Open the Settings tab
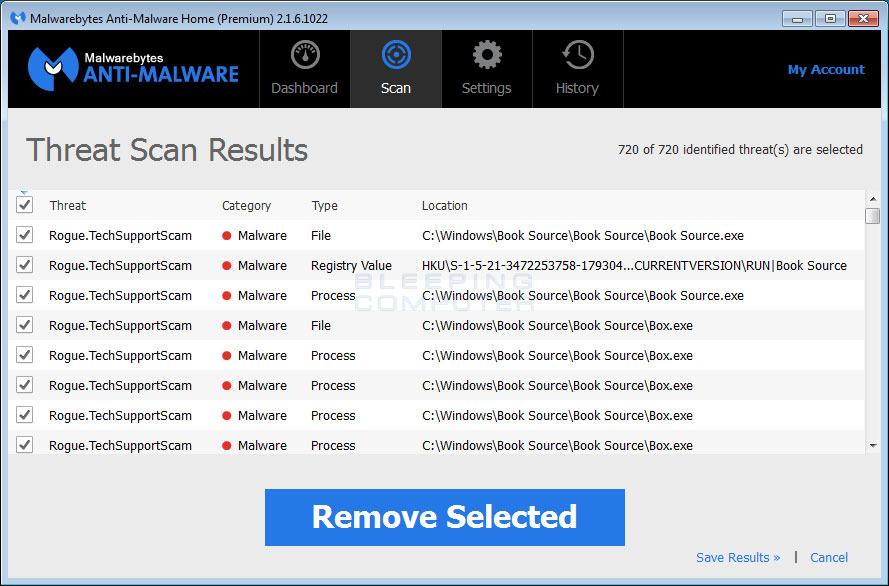This screenshot has width=889, height=586. [x=486, y=69]
